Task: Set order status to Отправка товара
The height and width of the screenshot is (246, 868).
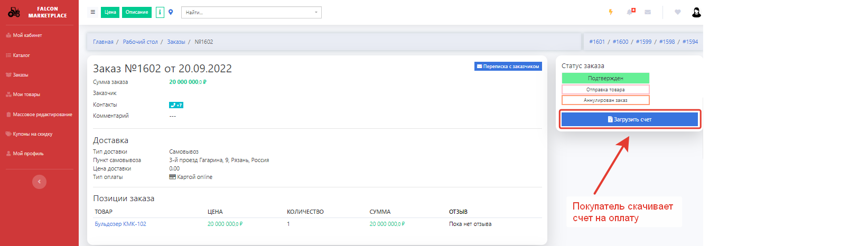Action: pyautogui.click(x=605, y=90)
